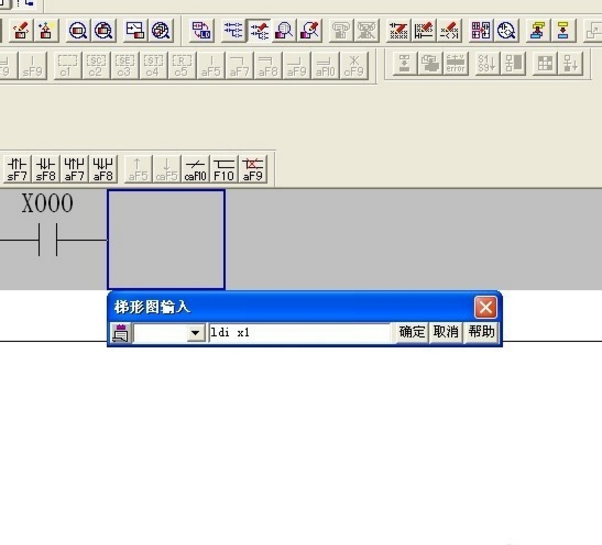602x545 pixels.
Task: Close the 梯形图输入 dialog
Action: click(485, 307)
